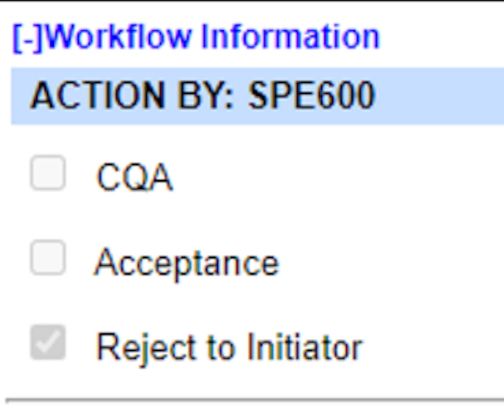Viewport: 504px width, 420px height.
Task: Click the empty box beside Acceptance
Action: coord(48,258)
